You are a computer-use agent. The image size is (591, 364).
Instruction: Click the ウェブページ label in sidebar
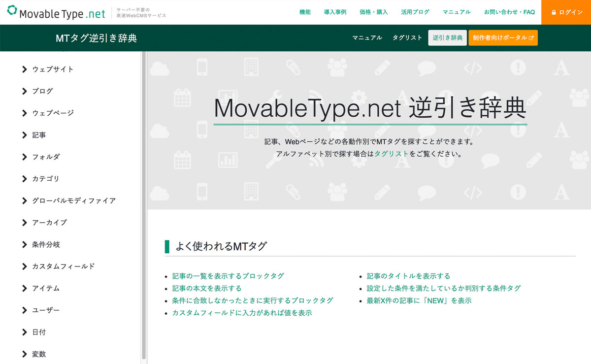click(53, 113)
